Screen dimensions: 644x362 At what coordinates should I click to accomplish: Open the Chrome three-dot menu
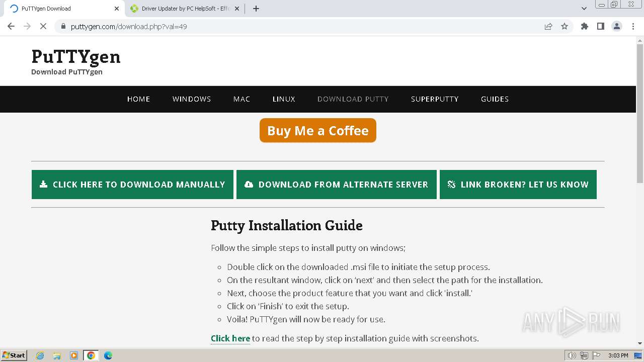633,26
